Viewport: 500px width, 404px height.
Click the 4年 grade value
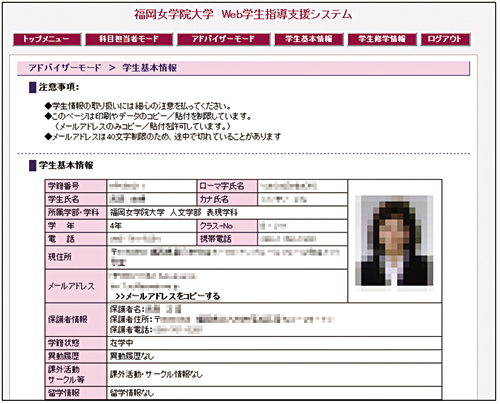pyautogui.click(x=116, y=226)
